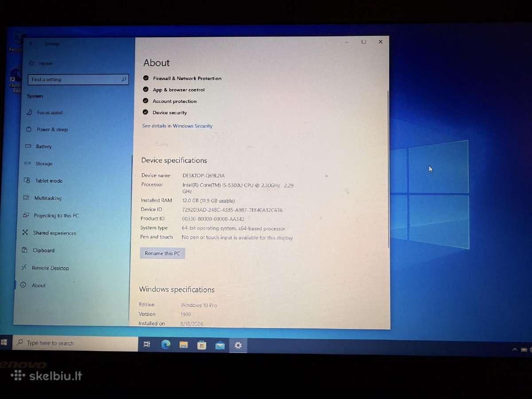Click the Device specifications heading
This screenshot has height=399, width=532.
174,160
